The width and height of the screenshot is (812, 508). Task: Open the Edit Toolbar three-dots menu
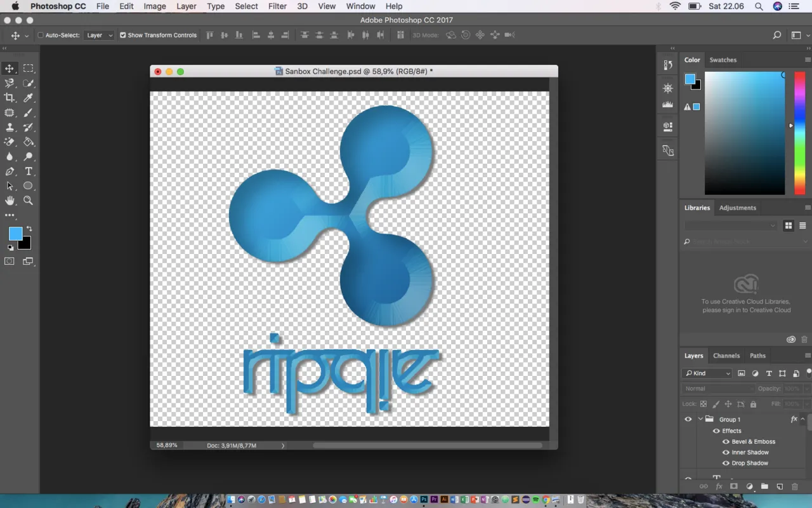(10, 216)
